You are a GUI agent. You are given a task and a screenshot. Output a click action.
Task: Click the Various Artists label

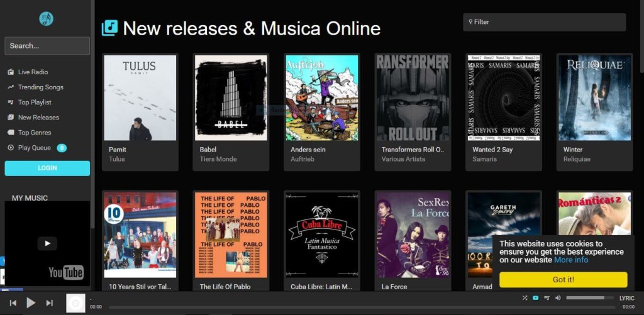(x=403, y=159)
